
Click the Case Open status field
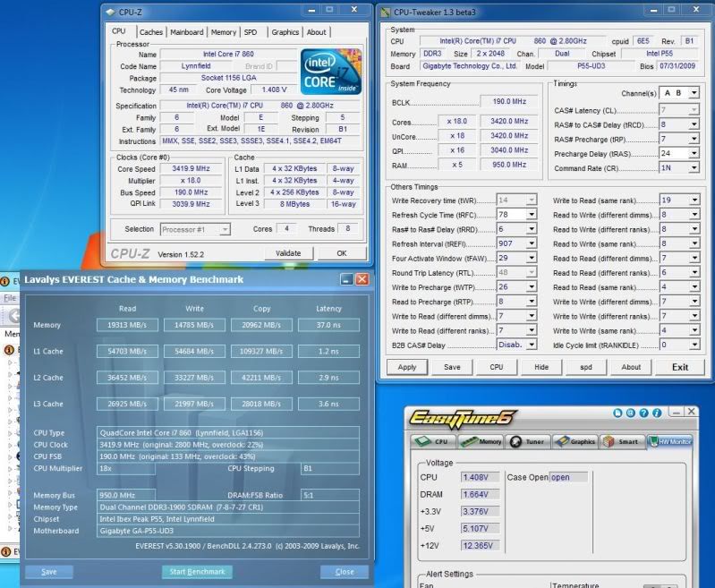pos(568,477)
